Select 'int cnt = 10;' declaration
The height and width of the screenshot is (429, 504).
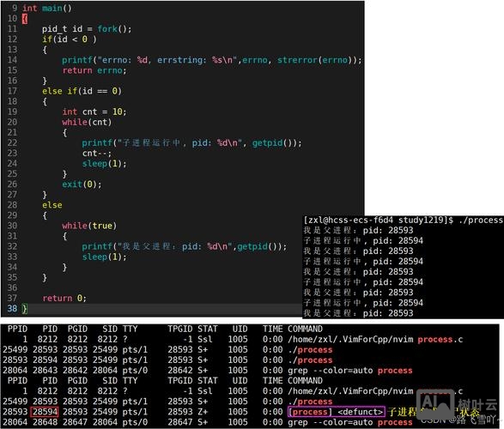(94, 112)
